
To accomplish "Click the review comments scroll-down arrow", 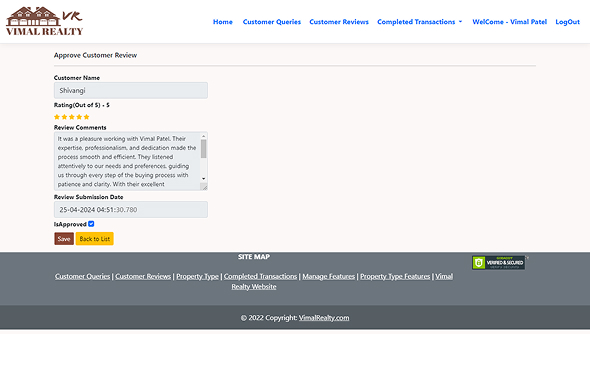I will 204,179.
